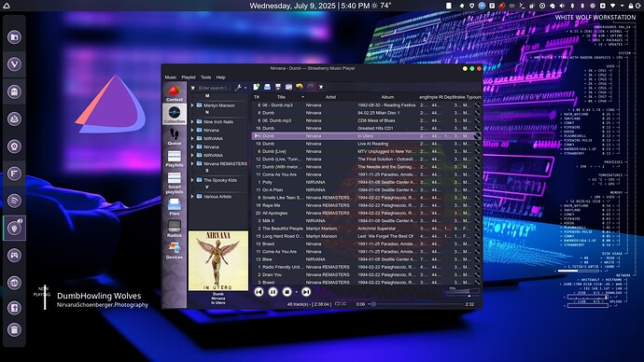Open the trash dock icon
Screen dimensions: 644x362
coord(14,329)
